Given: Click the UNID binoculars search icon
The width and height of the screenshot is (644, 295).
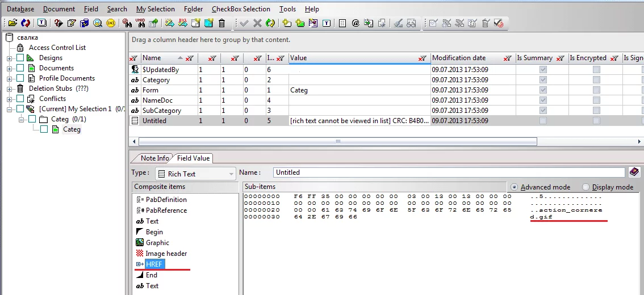Looking at the screenshot, I should coord(141,23).
